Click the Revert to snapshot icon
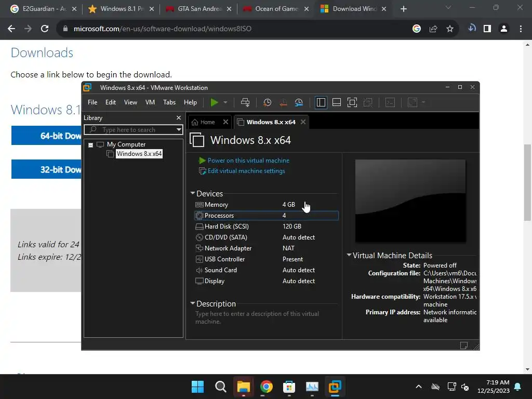 [283, 102]
